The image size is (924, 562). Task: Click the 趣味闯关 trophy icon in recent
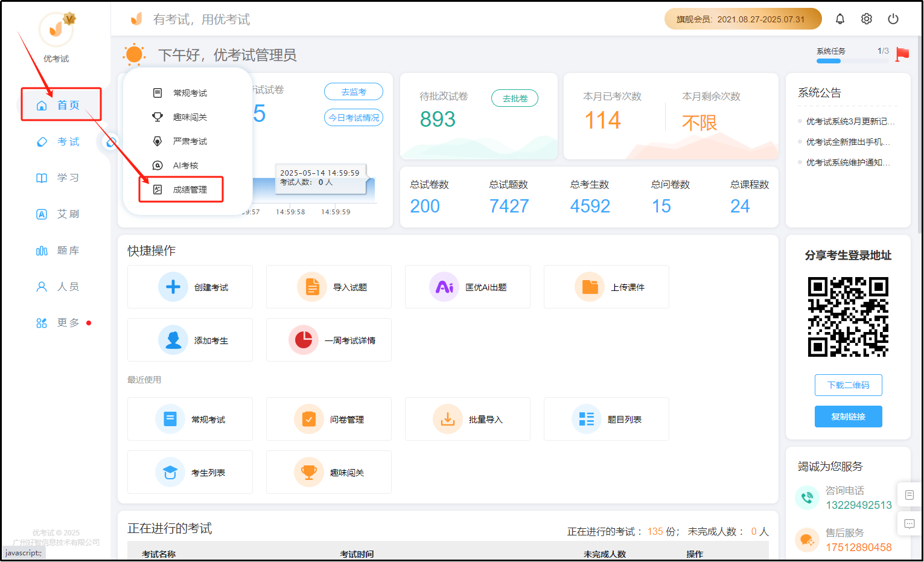309,472
